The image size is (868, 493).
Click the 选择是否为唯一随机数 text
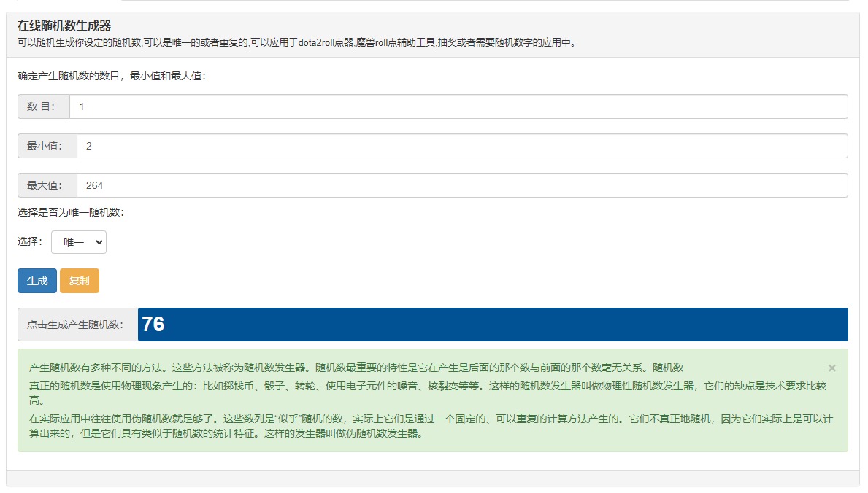coord(71,212)
